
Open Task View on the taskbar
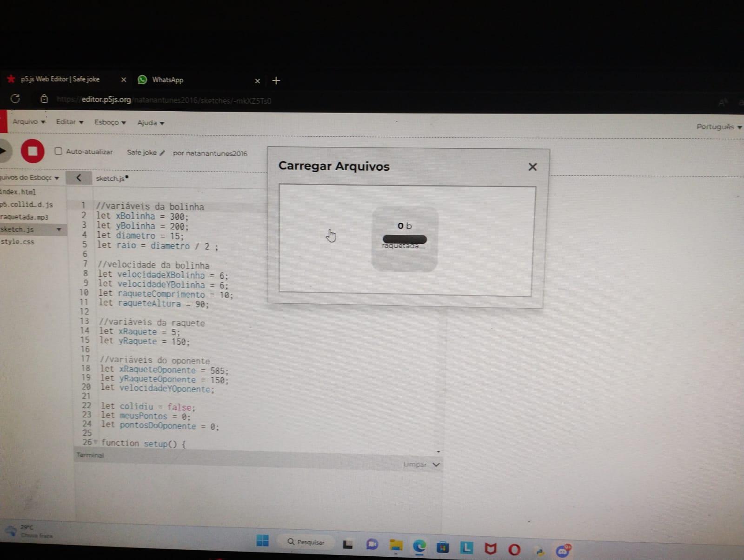pos(347,544)
